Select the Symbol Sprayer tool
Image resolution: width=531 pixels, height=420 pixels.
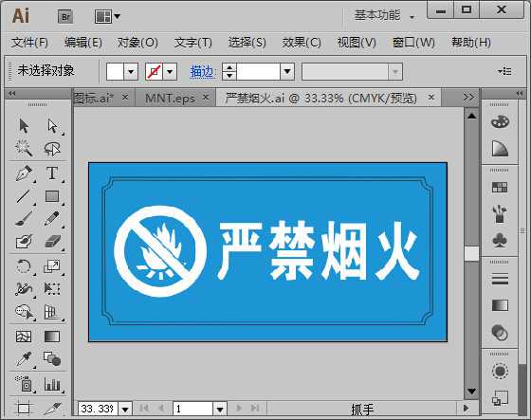(x=24, y=384)
